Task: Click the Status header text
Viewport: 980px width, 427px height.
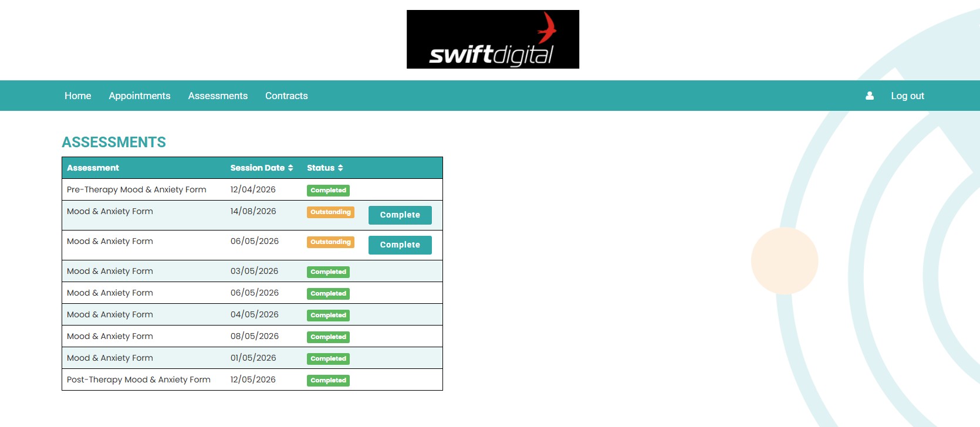Action: (x=321, y=168)
